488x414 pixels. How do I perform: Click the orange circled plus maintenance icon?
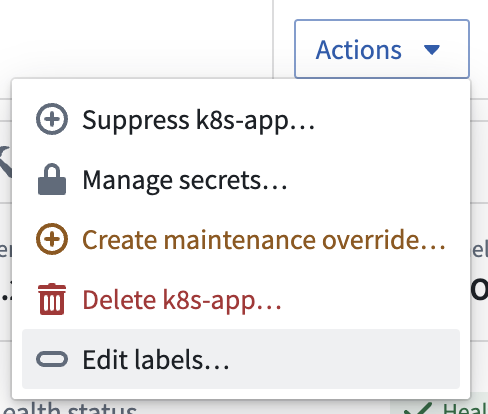(52, 239)
